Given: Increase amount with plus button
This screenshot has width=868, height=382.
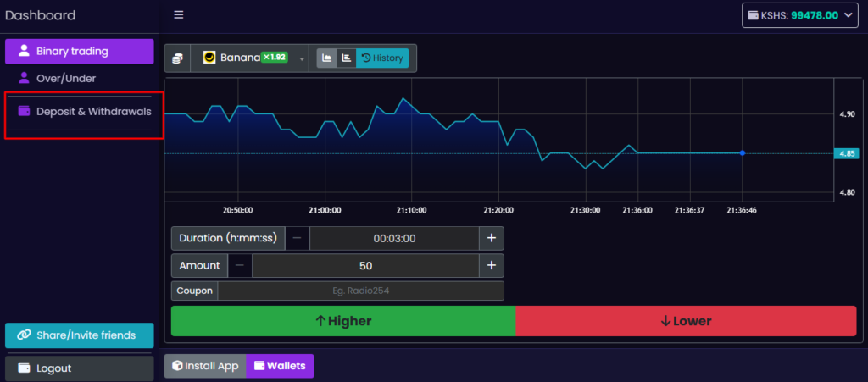Looking at the screenshot, I should 492,266.
